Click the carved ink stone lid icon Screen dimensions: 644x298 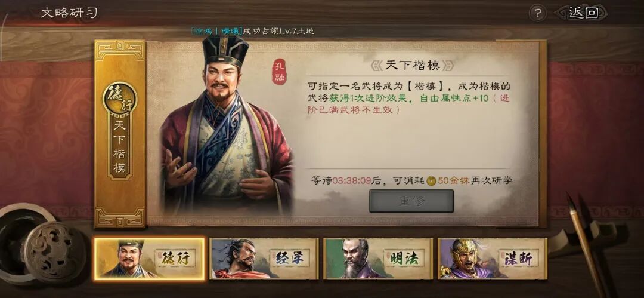[54, 251]
